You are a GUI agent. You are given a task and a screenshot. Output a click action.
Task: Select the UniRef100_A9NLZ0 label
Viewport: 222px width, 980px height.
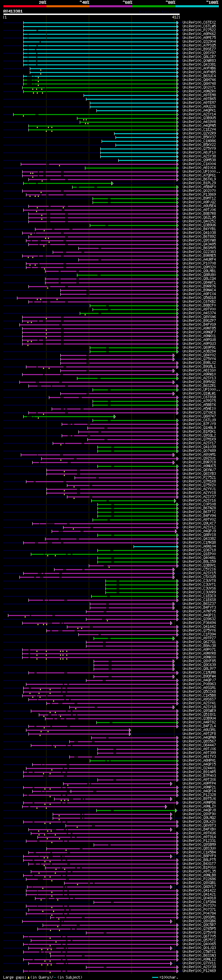199,806
